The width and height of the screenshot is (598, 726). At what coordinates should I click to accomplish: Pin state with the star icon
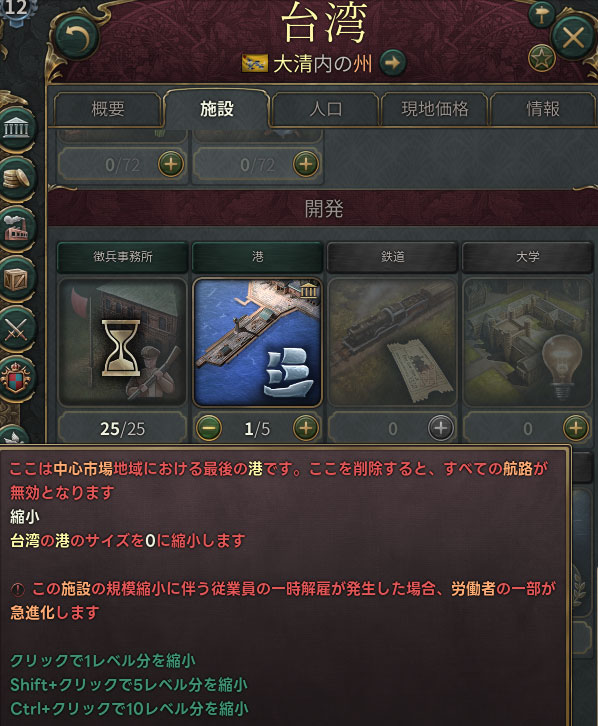542,58
